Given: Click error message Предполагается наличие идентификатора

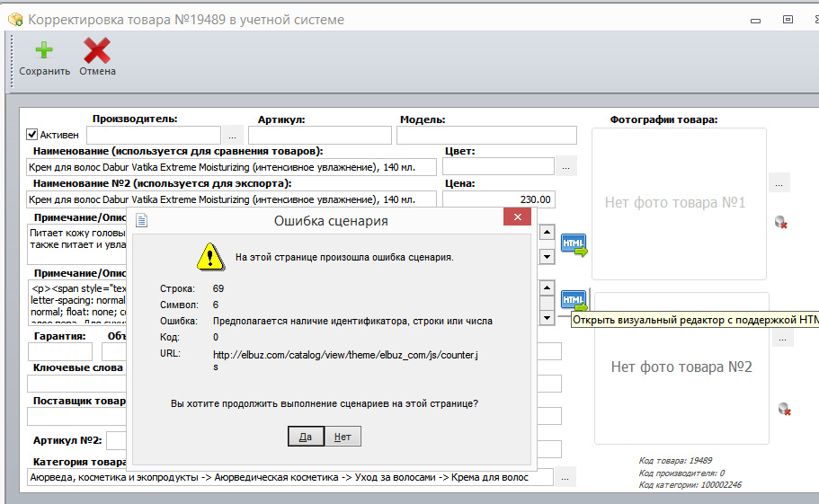Looking at the screenshot, I should tap(352, 321).
